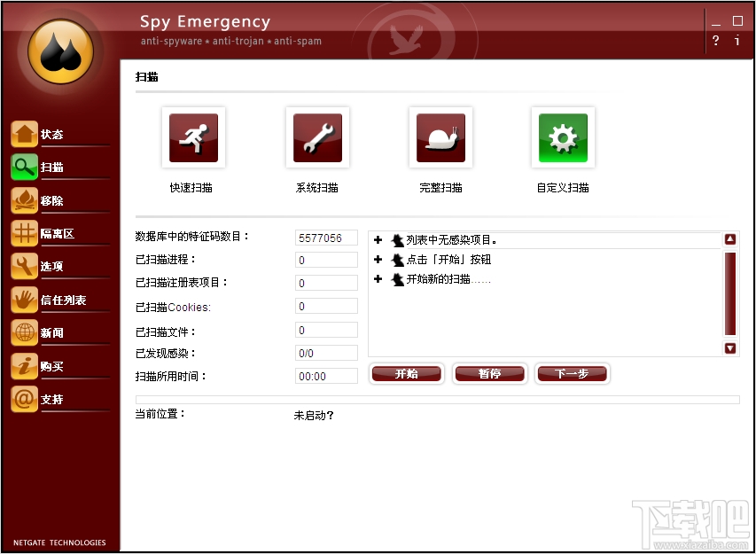Select the 系统扫描 (System Scan) wrench icon

[317, 137]
